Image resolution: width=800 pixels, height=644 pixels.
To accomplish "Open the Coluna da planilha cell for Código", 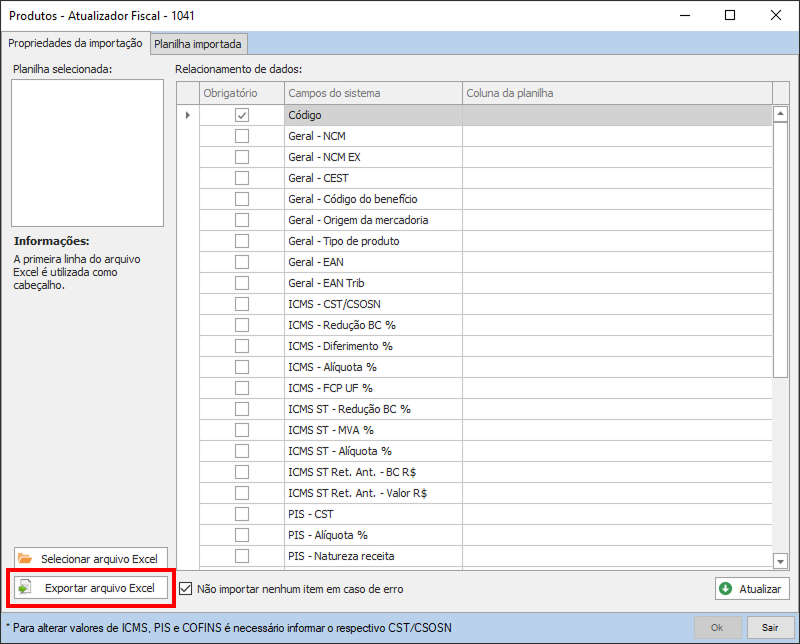I will coord(616,115).
